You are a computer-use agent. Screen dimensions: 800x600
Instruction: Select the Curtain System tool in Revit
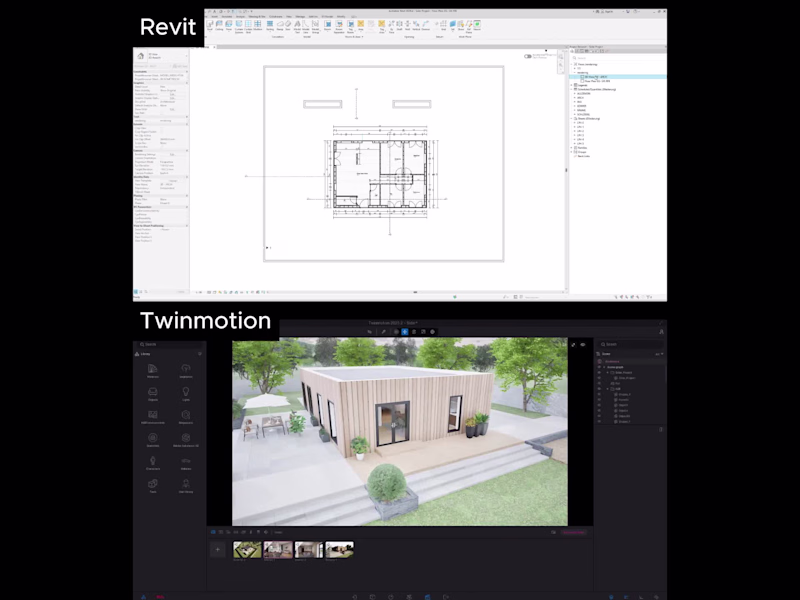pos(239,26)
